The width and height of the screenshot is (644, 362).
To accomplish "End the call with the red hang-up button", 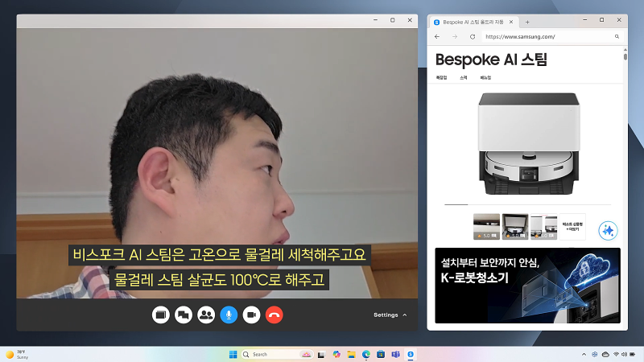I will [274, 315].
